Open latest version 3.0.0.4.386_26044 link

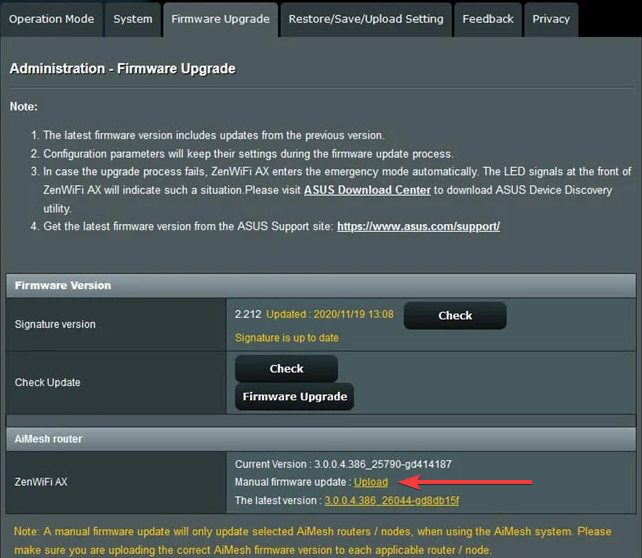(x=392, y=501)
